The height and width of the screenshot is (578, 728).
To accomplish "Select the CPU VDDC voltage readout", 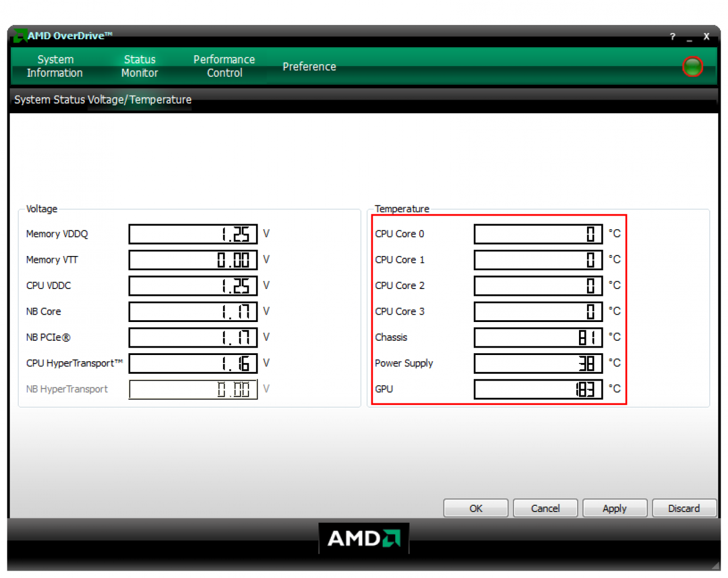I will pos(193,286).
